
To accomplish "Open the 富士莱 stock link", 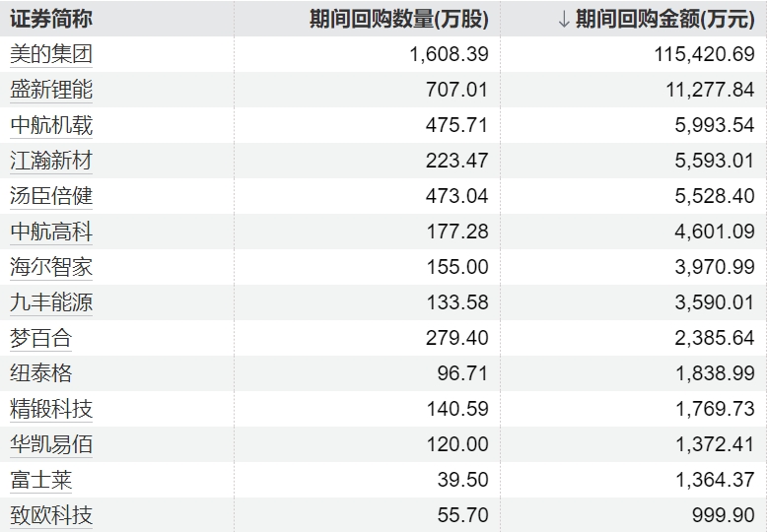I will (40, 480).
